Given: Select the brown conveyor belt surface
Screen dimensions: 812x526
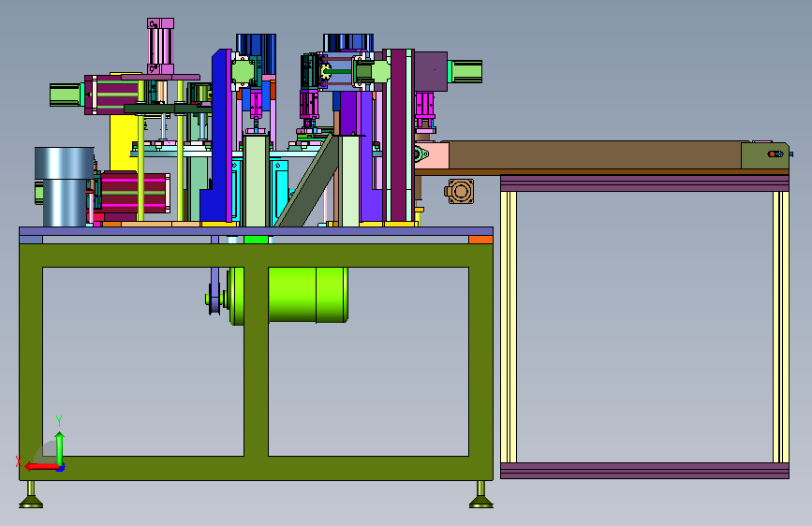Looking at the screenshot, I should [x=595, y=154].
